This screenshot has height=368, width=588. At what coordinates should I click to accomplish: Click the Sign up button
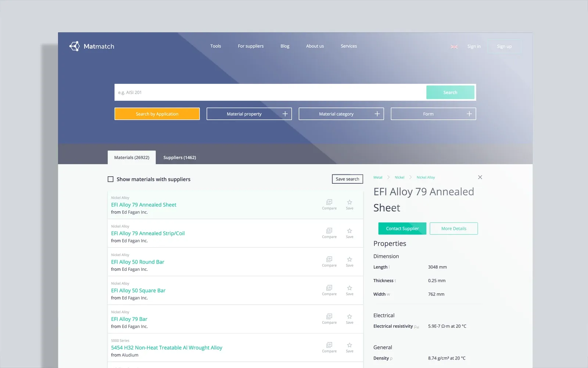[504, 46]
